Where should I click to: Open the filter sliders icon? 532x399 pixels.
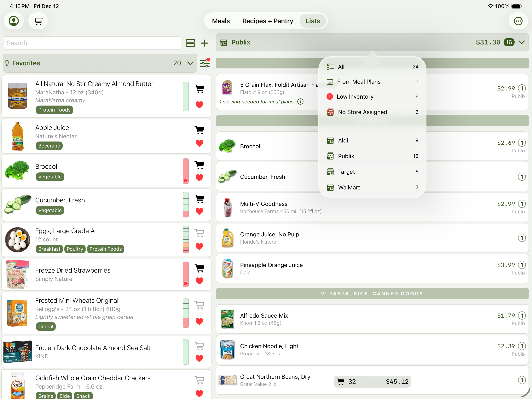(x=205, y=63)
